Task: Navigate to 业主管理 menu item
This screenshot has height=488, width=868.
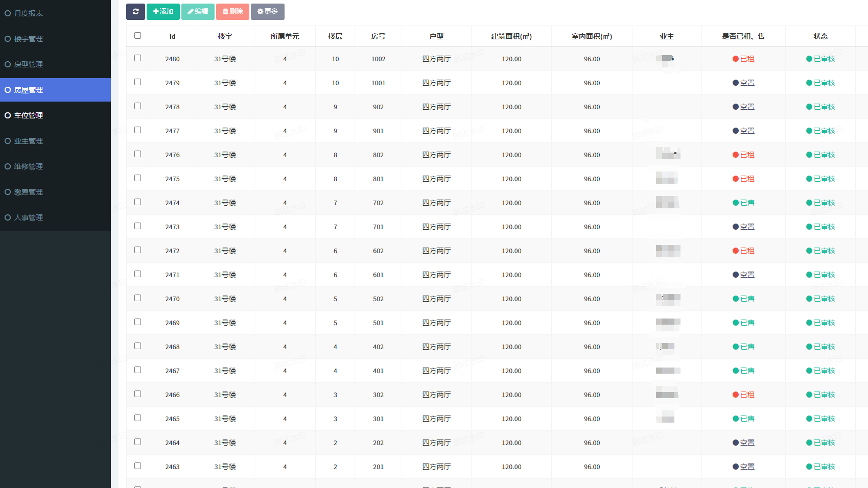Action: point(29,141)
